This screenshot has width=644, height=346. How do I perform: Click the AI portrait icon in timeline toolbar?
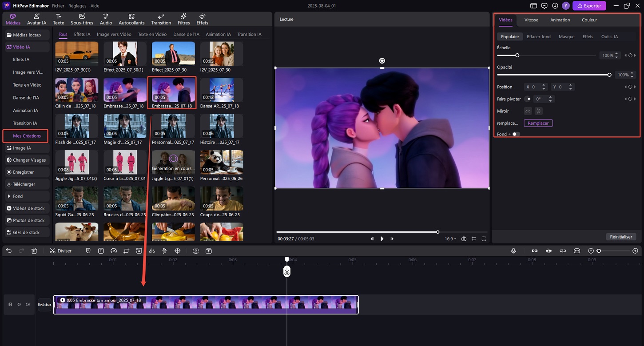(x=196, y=251)
